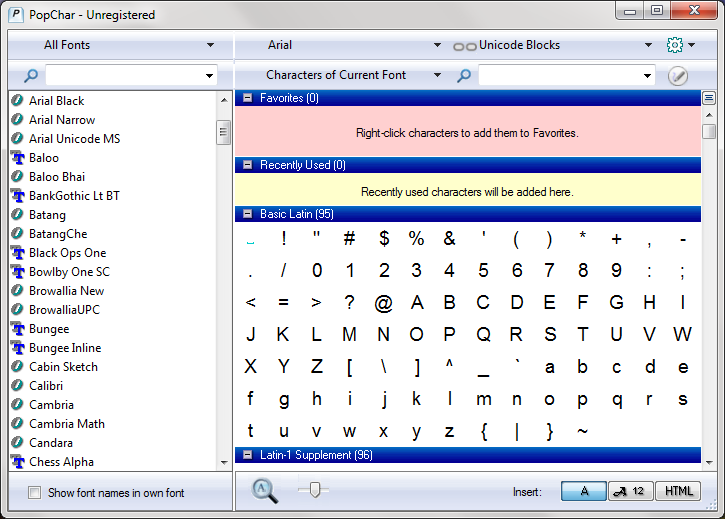
Task: Select the Baloo font
Action: click(44, 158)
